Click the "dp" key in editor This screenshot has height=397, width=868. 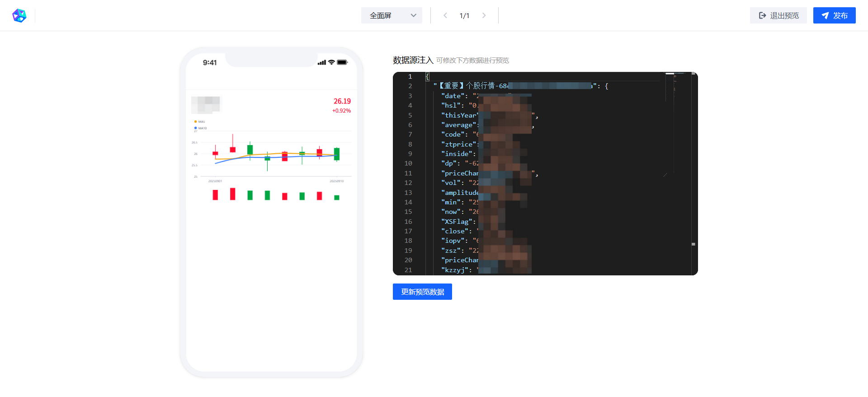pyautogui.click(x=449, y=163)
